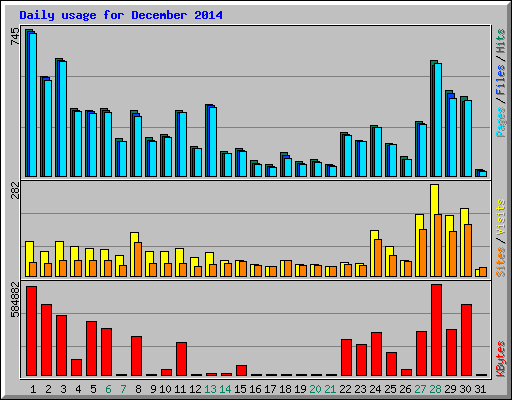
Task: Click the 'Pages' legend label
Action: 501,122
